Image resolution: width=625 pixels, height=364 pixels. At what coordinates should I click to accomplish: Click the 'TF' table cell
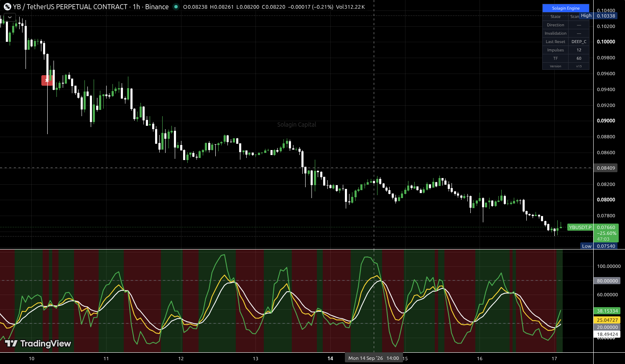pos(556,59)
